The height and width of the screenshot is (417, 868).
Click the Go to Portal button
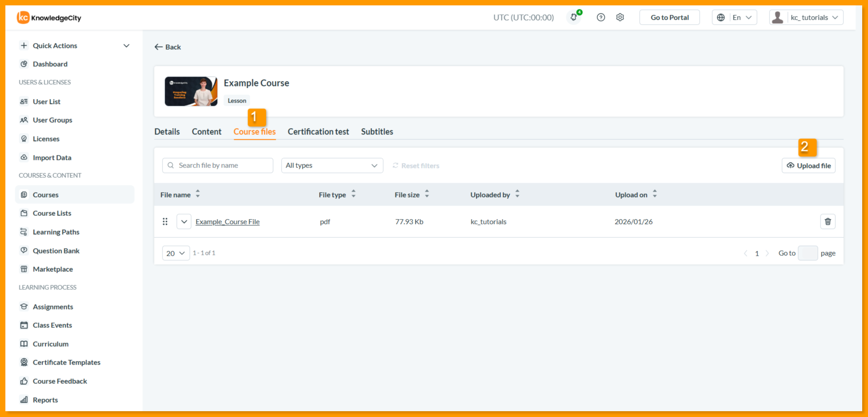[669, 17]
